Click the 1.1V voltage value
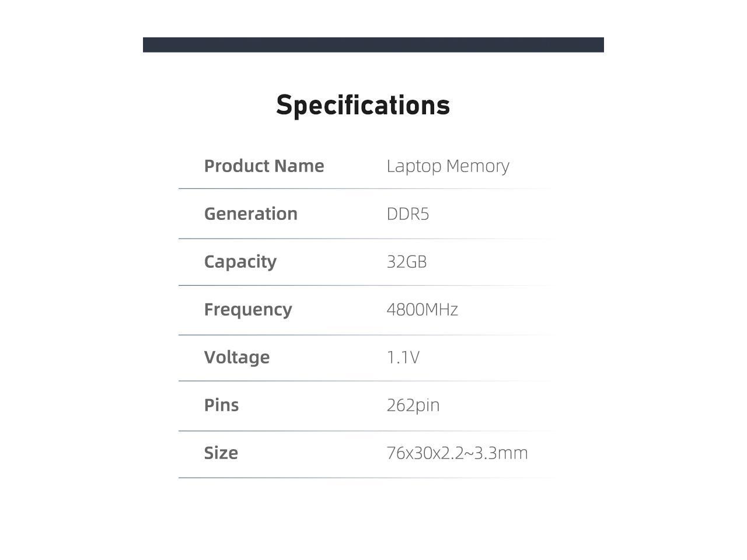 [x=403, y=358]
